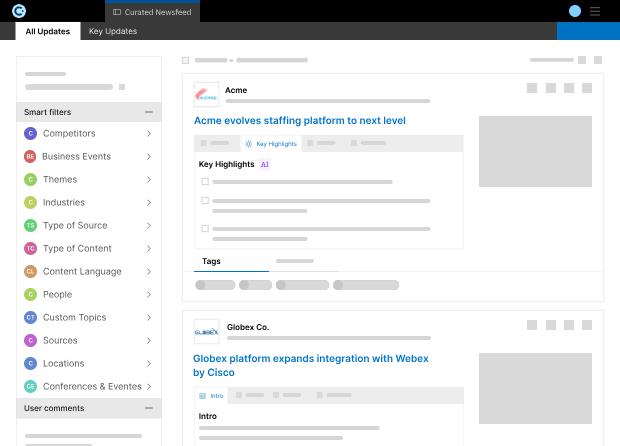
Task: Expand the Themes filter chevron
Action: point(149,180)
